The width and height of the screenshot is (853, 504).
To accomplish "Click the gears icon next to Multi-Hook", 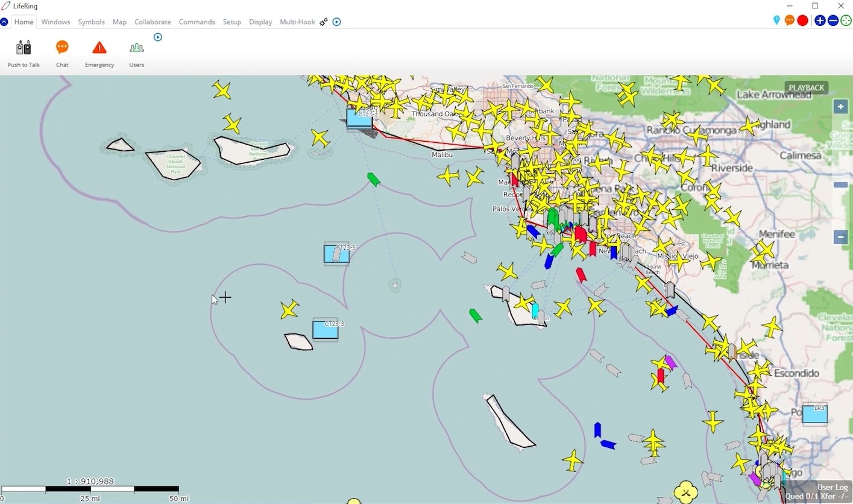I will pyautogui.click(x=324, y=22).
